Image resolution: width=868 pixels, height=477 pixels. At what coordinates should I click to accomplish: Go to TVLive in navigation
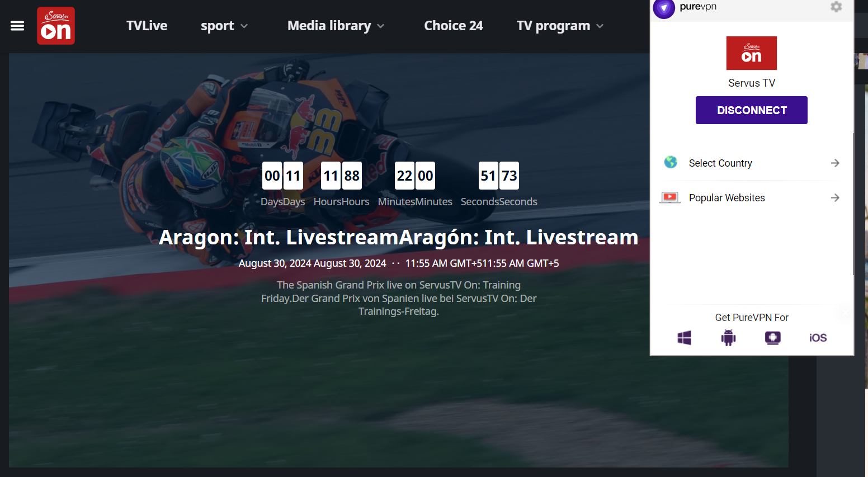tap(147, 26)
